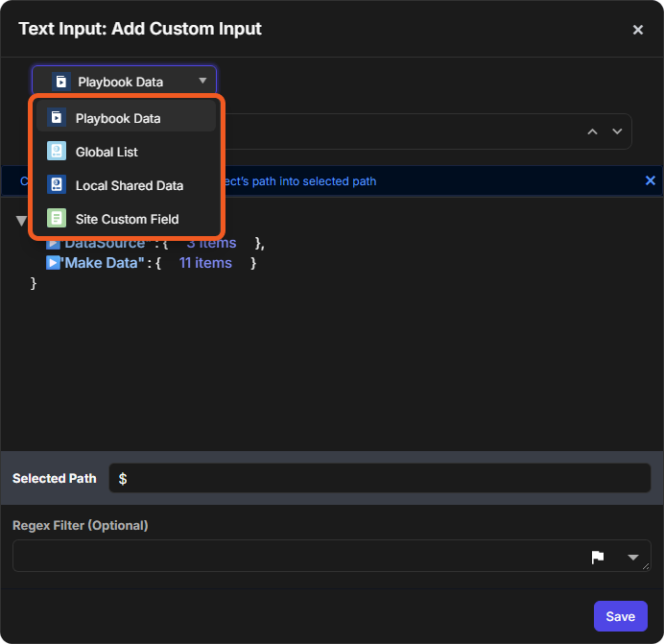664x644 pixels.
Task: Click the "Make Data" key label
Action: click(103, 263)
